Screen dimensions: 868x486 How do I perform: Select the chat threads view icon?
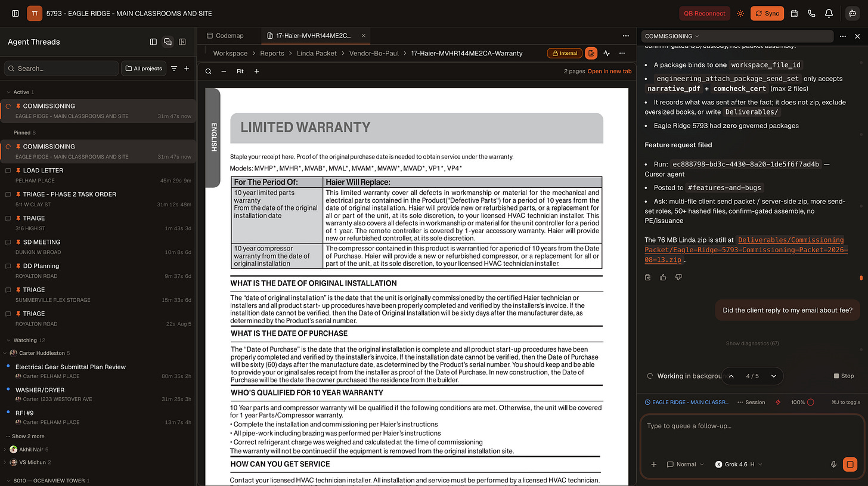pos(168,42)
